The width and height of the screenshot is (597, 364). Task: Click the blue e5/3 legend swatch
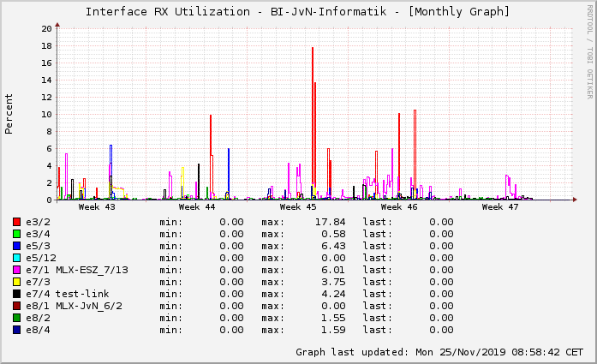pos(16,246)
